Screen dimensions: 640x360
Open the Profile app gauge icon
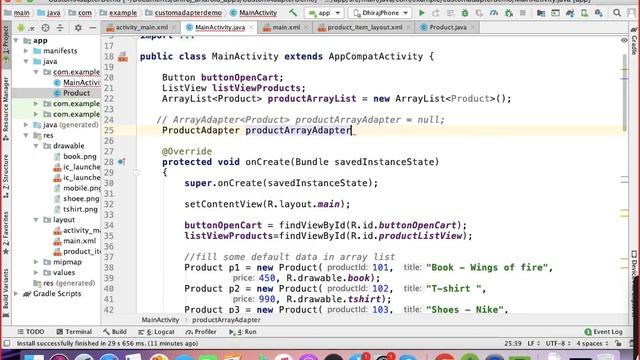pyautogui.click(x=494, y=13)
